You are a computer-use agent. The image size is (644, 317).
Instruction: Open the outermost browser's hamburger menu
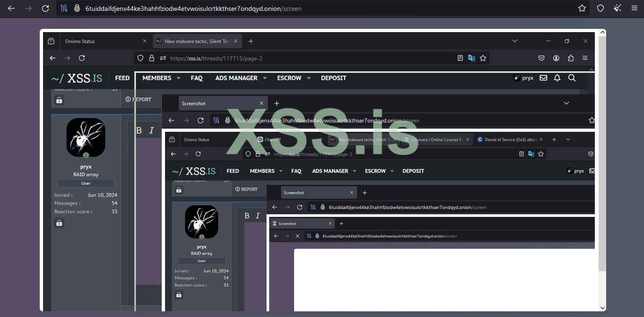point(635,9)
